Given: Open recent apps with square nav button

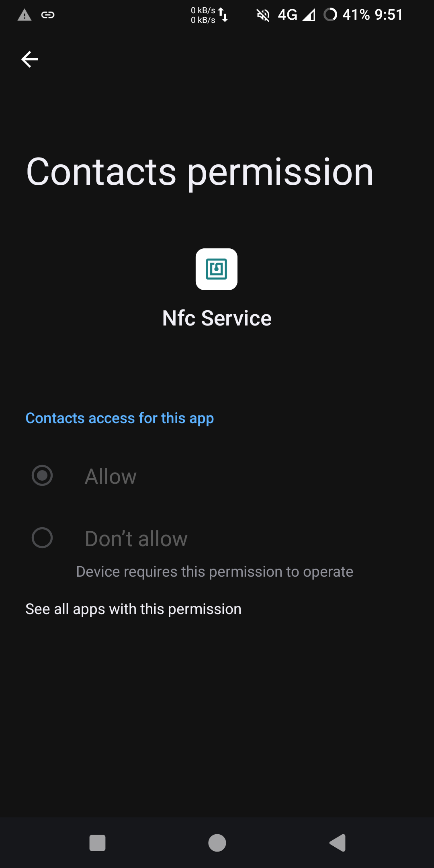Looking at the screenshot, I should click(x=97, y=843).
